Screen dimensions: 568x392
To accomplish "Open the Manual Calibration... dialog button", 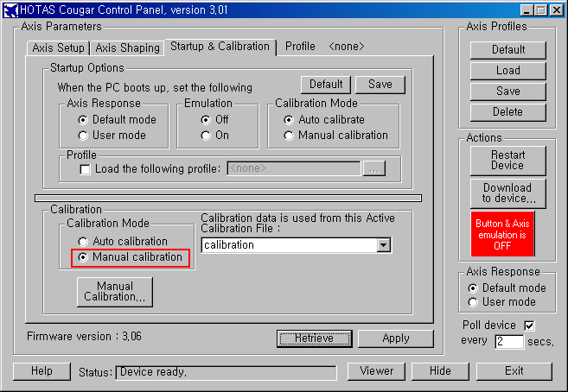I will [x=115, y=292].
